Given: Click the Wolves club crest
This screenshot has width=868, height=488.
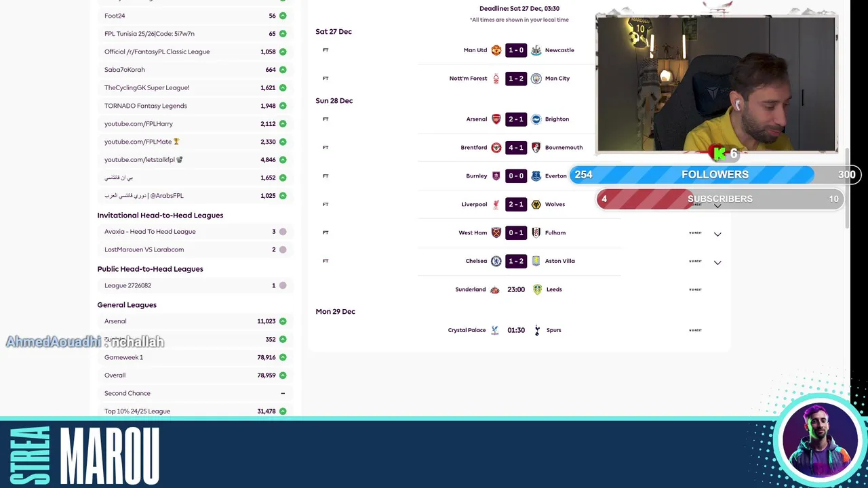Looking at the screenshot, I should 536,205.
